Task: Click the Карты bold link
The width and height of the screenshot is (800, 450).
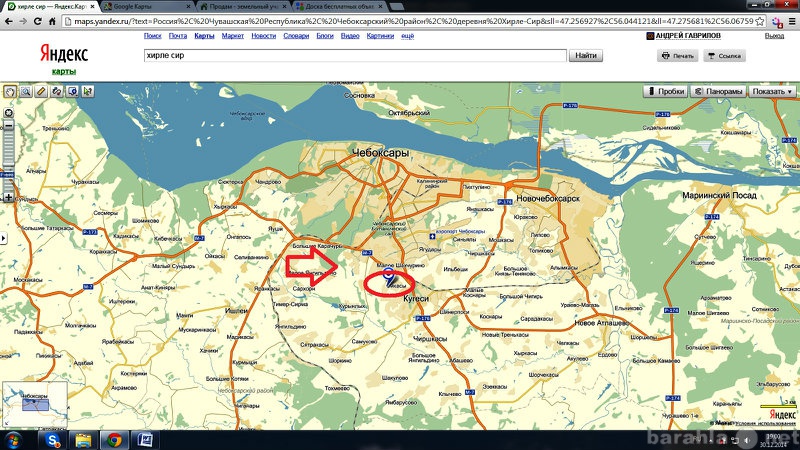Action: coord(204,36)
